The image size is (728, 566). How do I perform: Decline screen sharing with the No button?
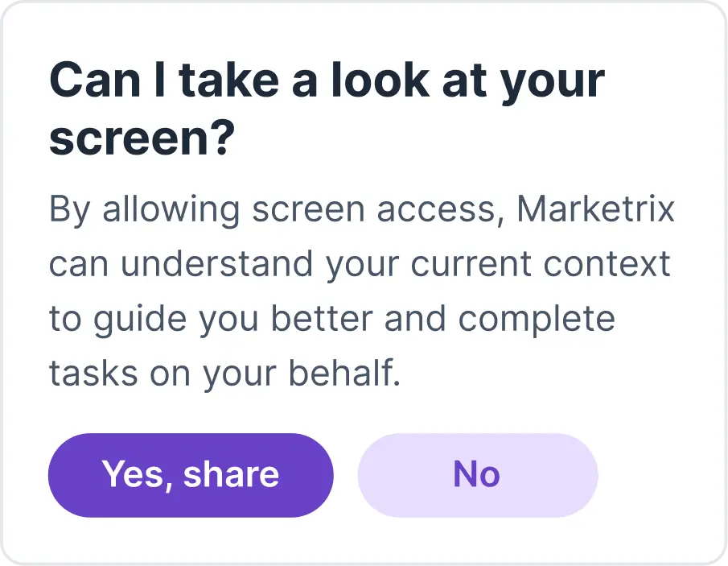click(x=477, y=475)
